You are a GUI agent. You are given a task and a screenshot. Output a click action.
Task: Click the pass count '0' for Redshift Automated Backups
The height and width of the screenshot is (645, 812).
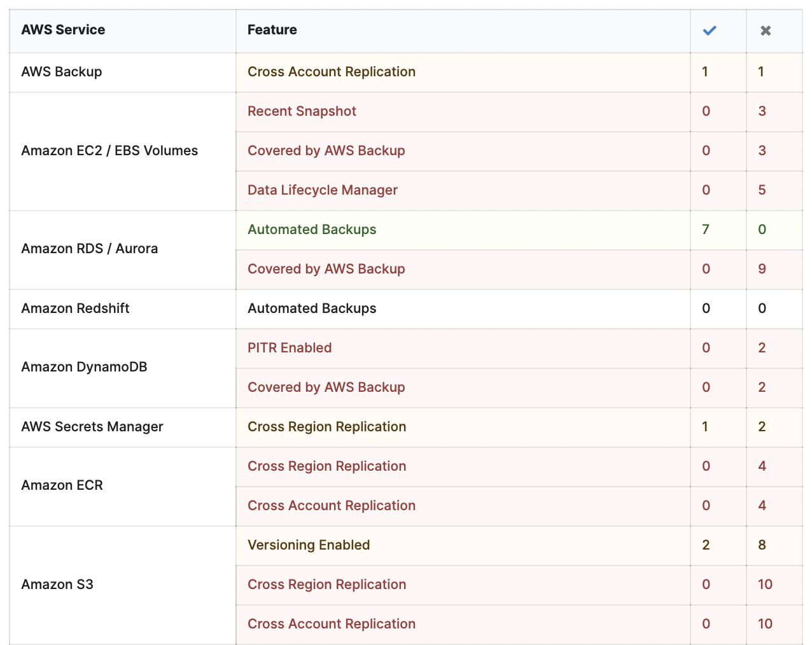(x=706, y=309)
